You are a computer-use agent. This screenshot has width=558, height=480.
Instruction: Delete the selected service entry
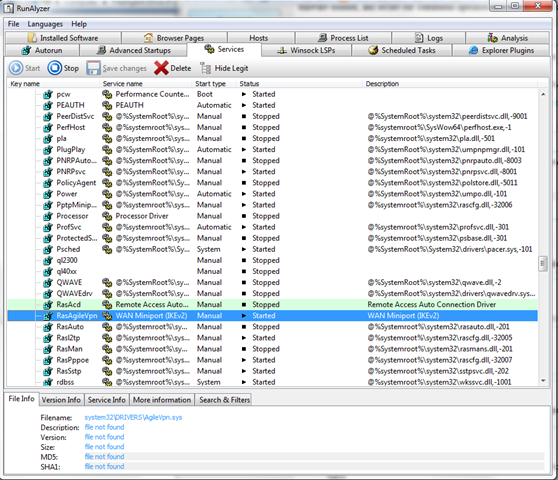173,68
